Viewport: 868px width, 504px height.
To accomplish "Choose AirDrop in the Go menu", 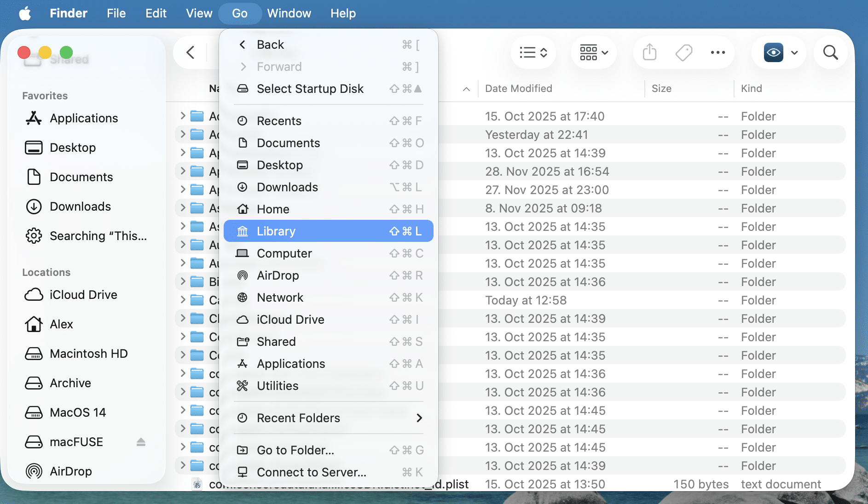I will click(328, 275).
